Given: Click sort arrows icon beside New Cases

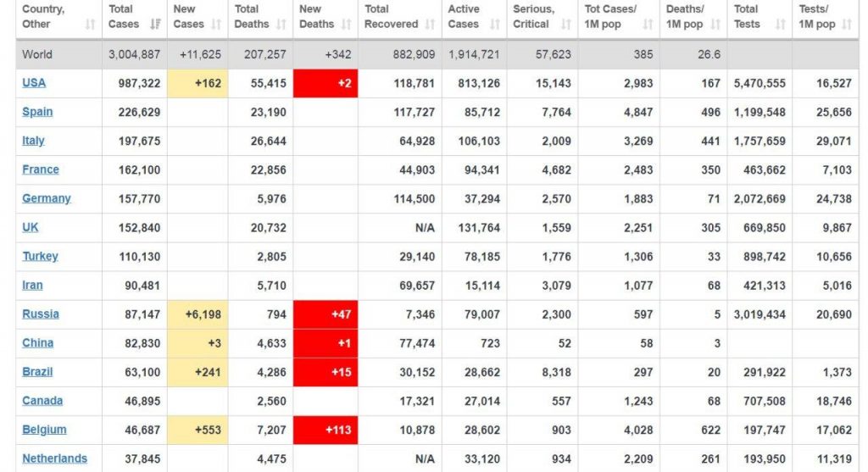Looking at the screenshot, I should pos(216,25).
